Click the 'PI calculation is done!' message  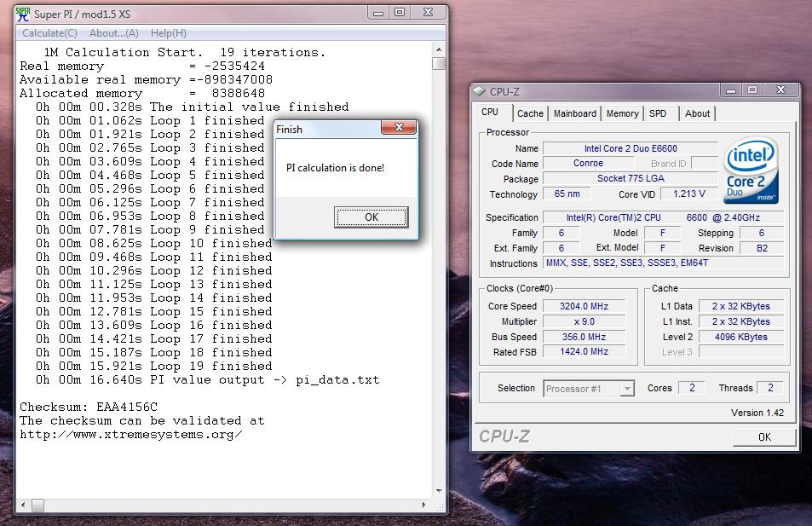pos(335,168)
